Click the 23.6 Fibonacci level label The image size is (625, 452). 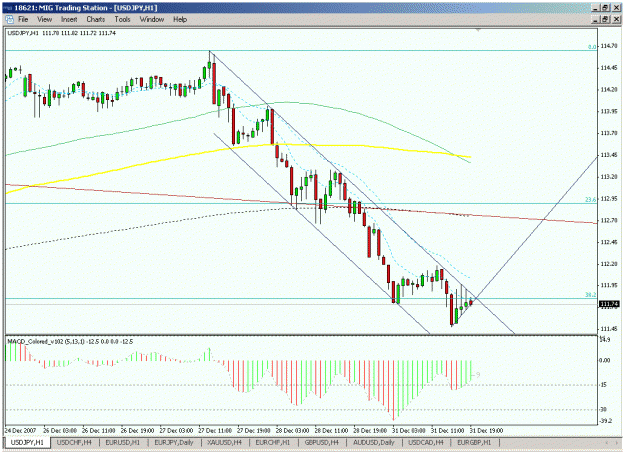click(591, 199)
